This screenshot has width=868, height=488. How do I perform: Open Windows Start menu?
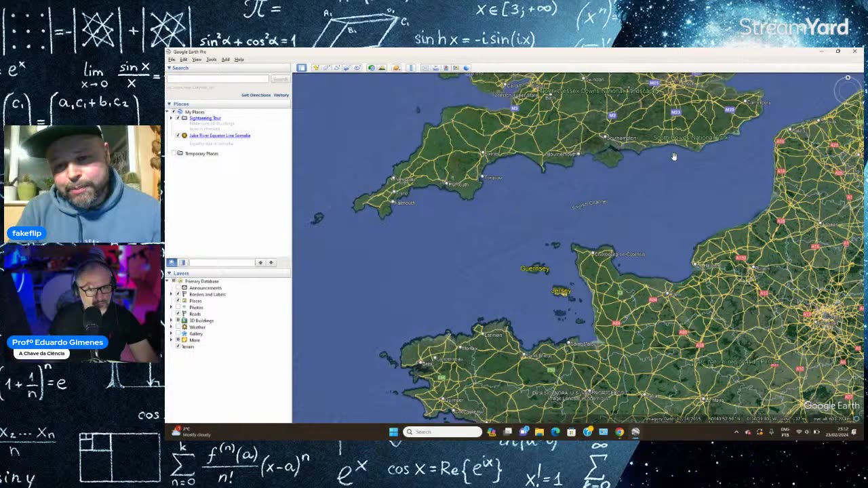pos(393,432)
